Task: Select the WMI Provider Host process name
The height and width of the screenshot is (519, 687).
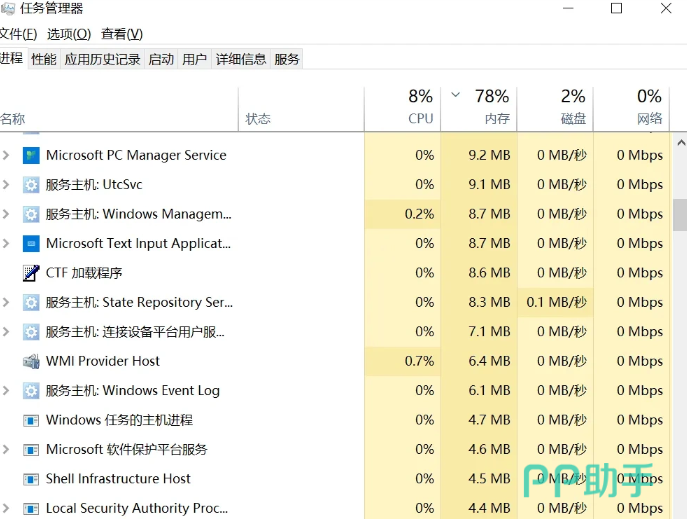Action: (x=103, y=361)
